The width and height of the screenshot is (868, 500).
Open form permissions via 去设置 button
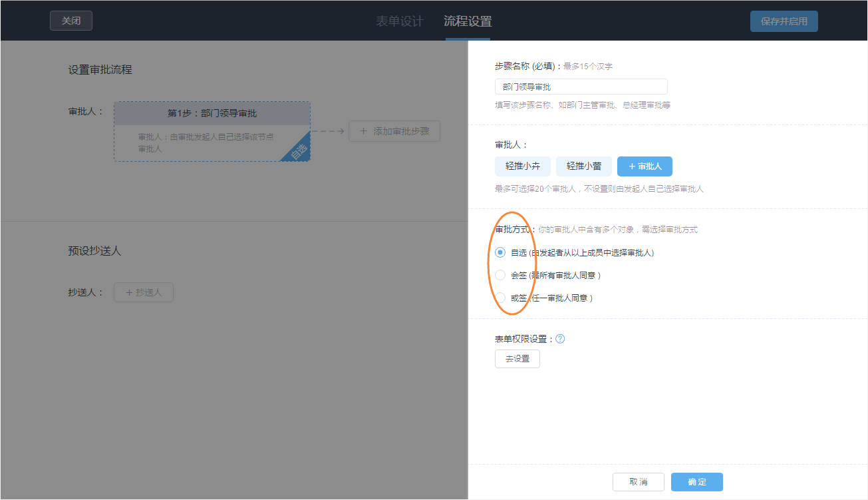(x=517, y=358)
